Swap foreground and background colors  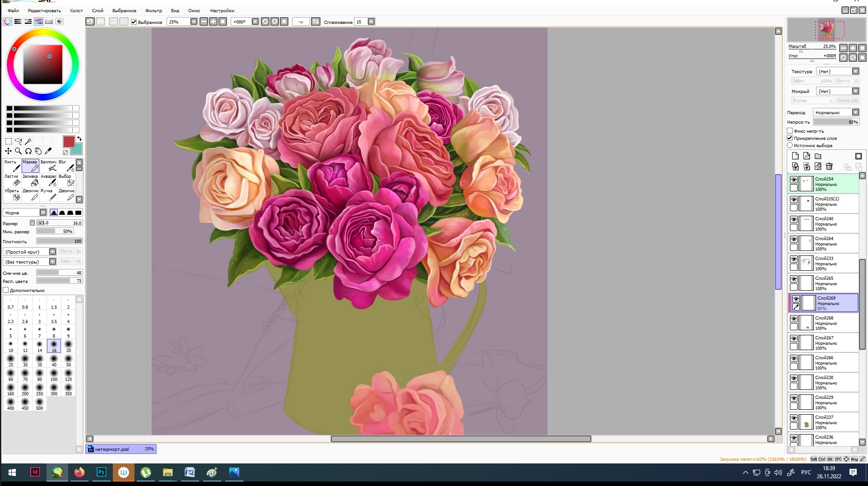(x=79, y=139)
